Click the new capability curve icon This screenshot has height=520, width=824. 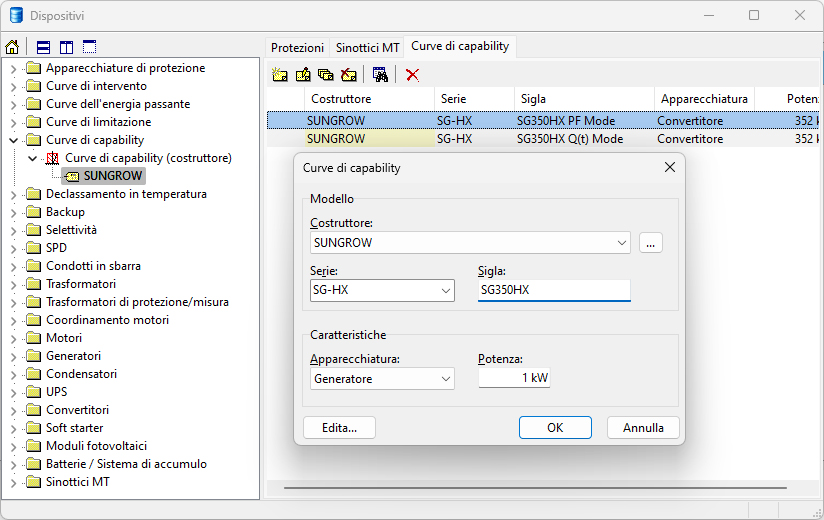(x=280, y=74)
